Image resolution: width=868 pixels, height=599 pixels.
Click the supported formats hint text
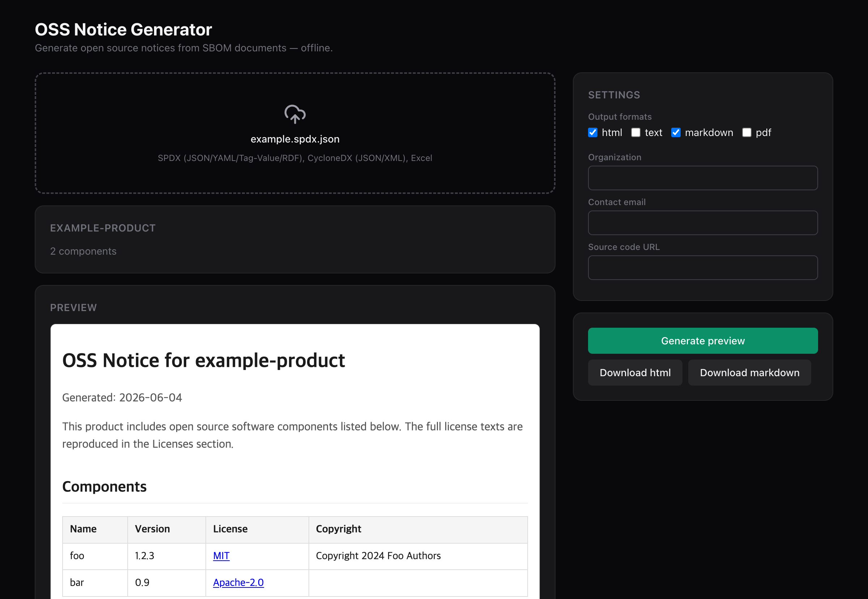(x=295, y=158)
